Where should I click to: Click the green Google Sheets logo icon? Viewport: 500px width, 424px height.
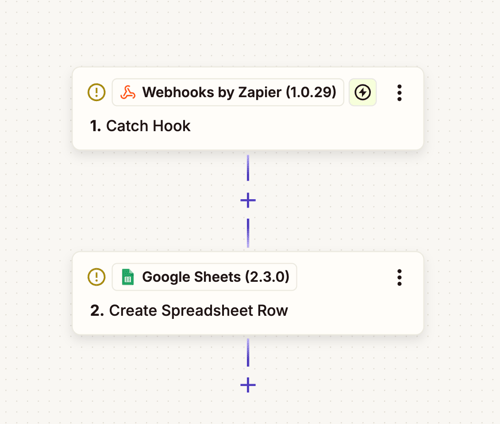pos(128,277)
